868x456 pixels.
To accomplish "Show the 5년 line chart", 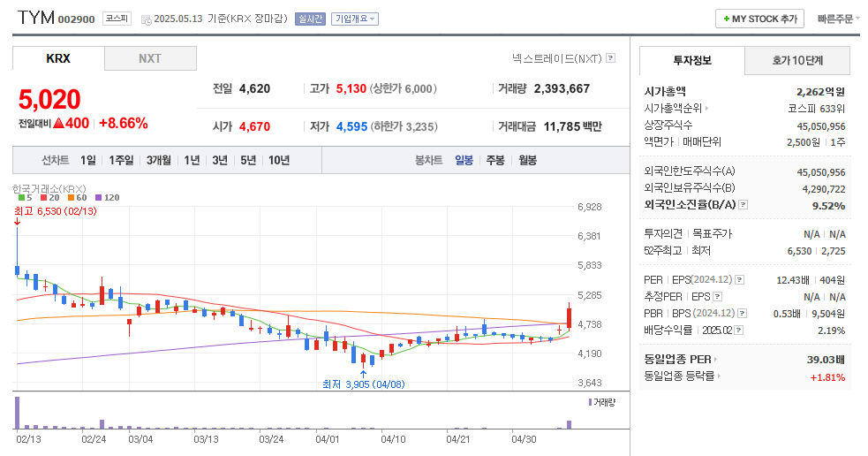I will [248, 161].
